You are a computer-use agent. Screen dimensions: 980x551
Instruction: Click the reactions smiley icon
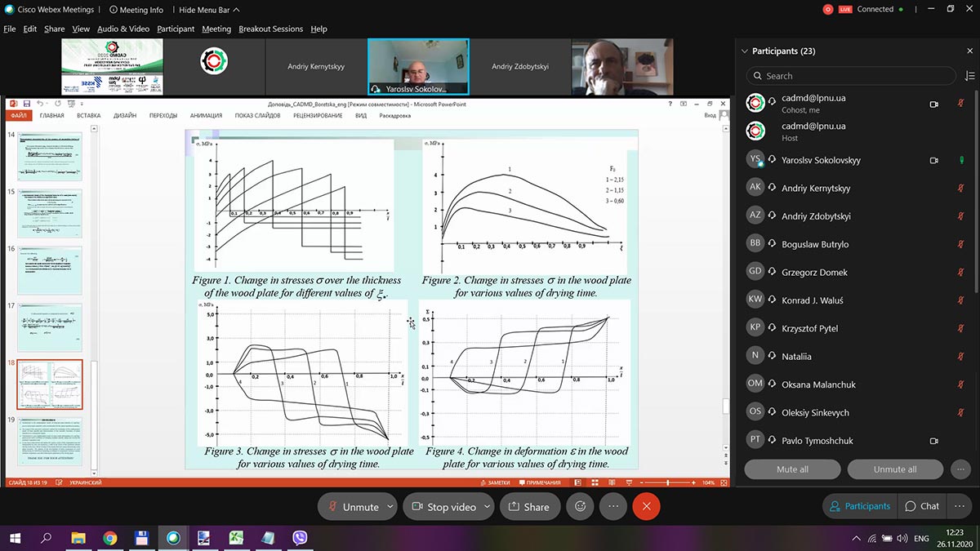click(581, 506)
